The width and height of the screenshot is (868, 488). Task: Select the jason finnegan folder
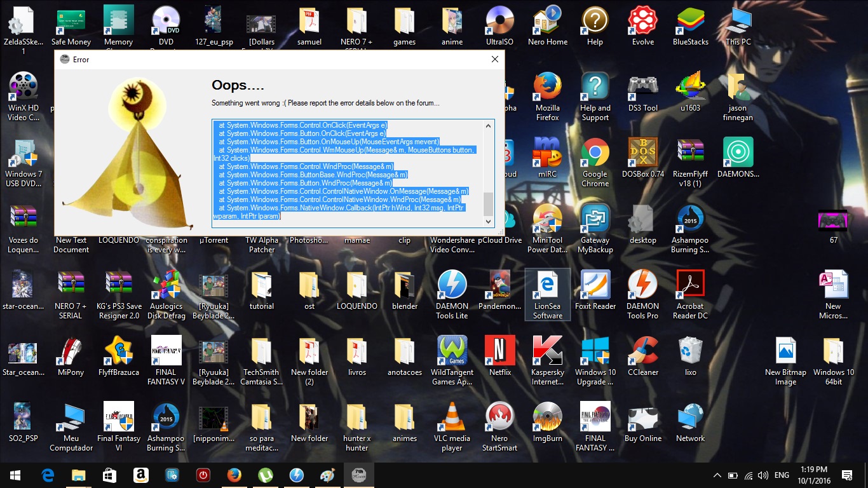tap(738, 97)
